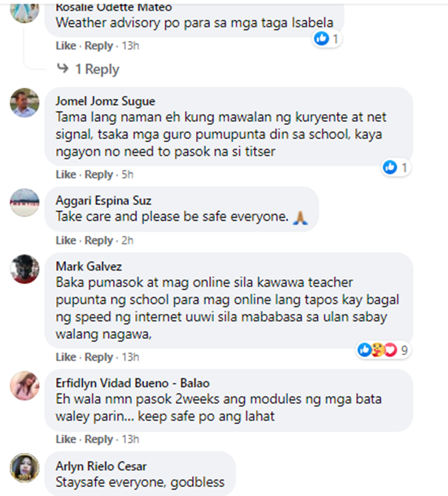448x496 pixels.
Task: Reply to Erfidlyn Vidad Bueno's comment
Action: pyautogui.click(x=99, y=439)
